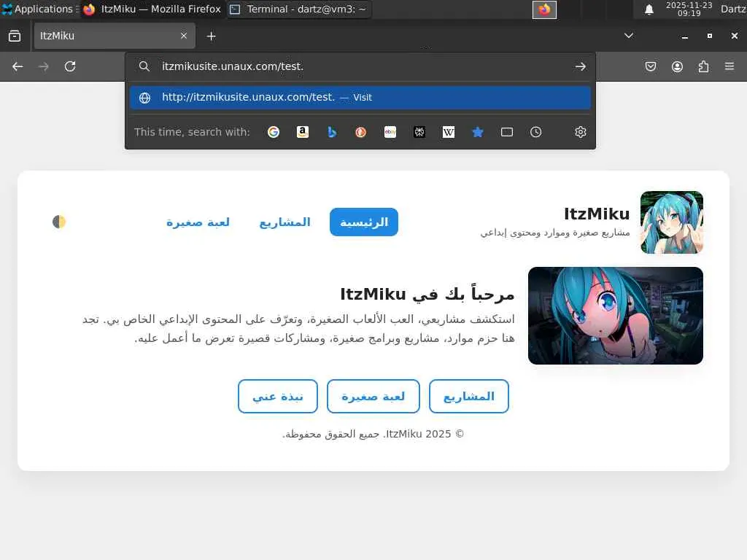
Task: Search this time with eBay
Action: (x=390, y=132)
